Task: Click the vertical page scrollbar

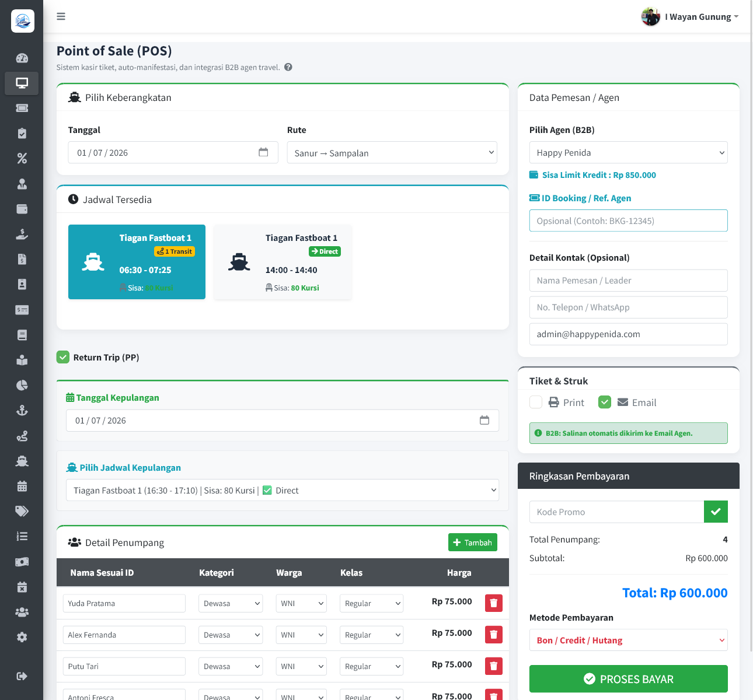Action: (751, 327)
